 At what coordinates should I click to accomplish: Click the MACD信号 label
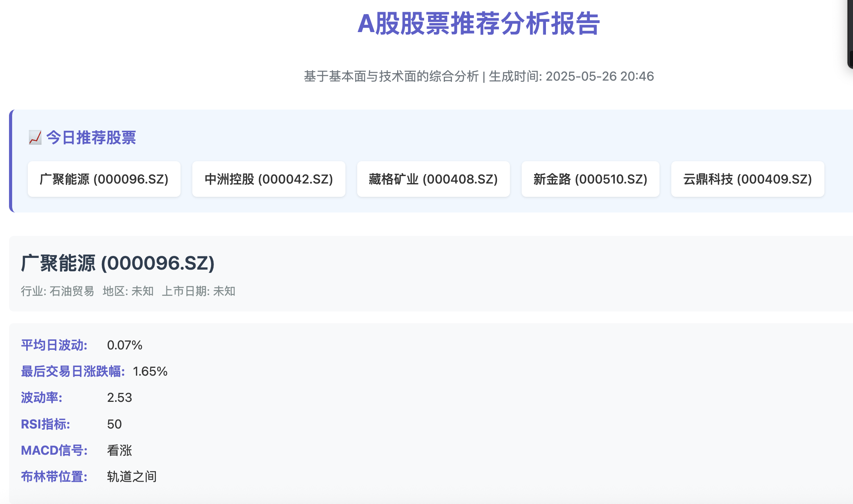coord(54,450)
